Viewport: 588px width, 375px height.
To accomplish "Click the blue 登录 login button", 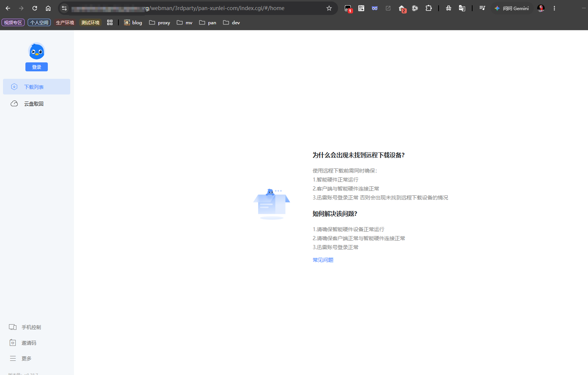I will point(37,67).
